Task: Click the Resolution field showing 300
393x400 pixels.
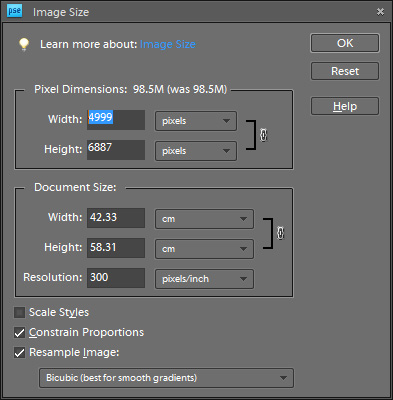Action: pyautogui.click(x=116, y=278)
